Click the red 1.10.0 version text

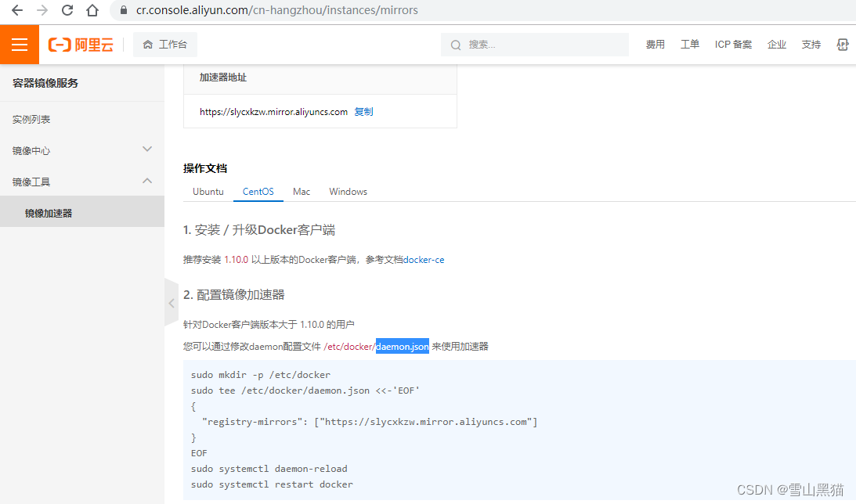pyautogui.click(x=236, y=260)
